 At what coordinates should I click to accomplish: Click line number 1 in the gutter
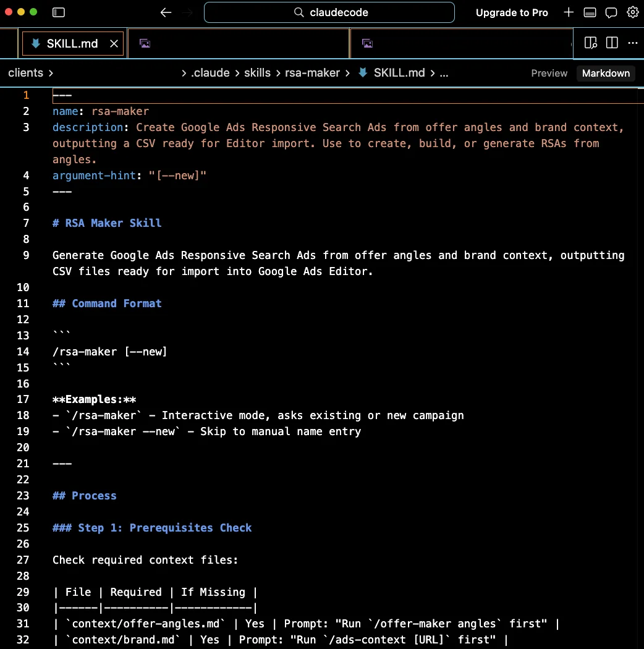[x=26, y=95]
